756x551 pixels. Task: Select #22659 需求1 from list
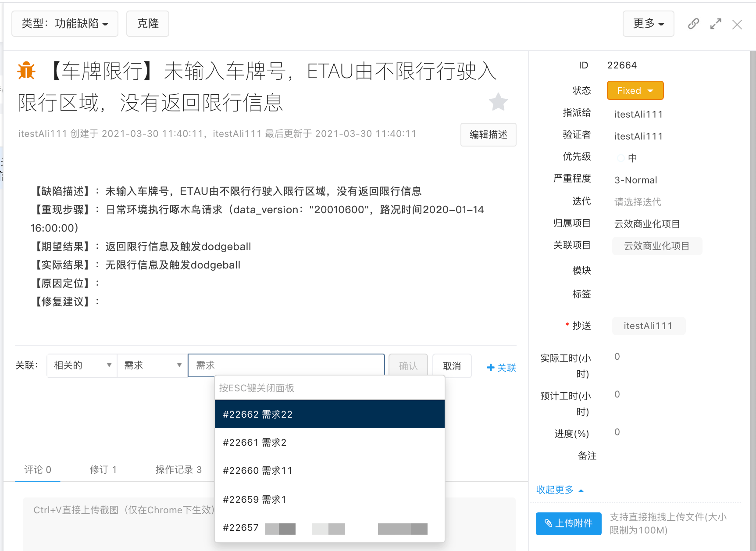coord(330,499)
